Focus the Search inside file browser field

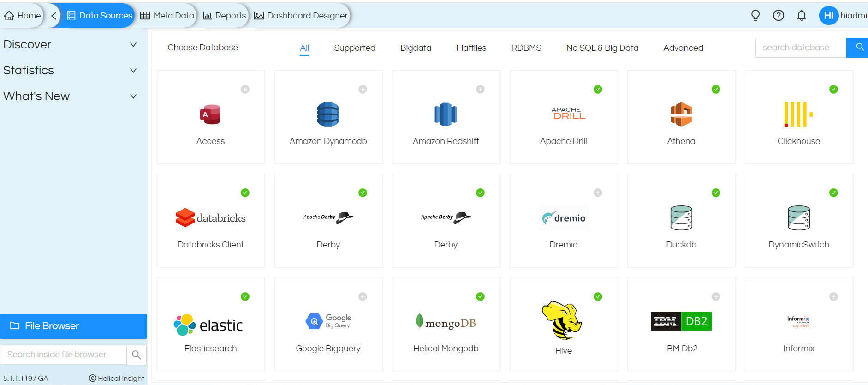[x=63, y=355]
